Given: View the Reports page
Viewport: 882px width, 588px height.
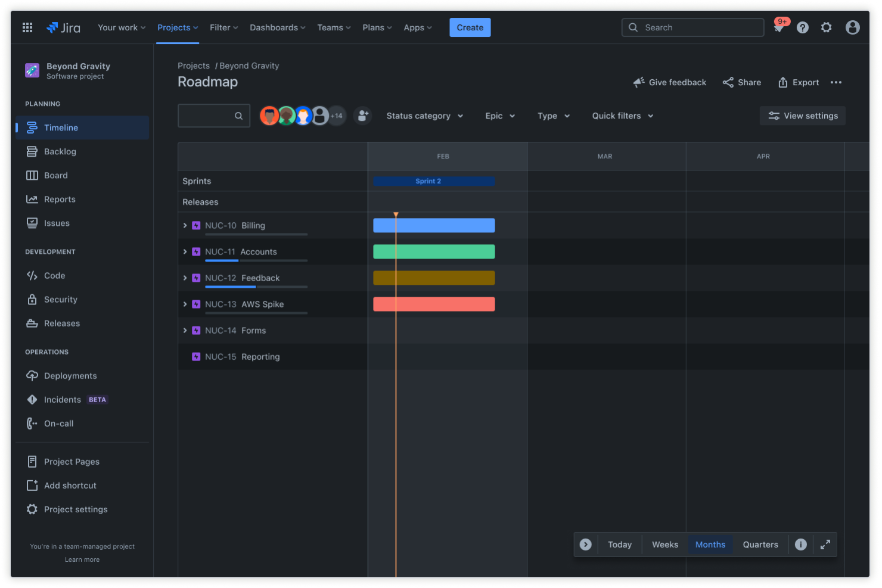Looking at the screenshot, I should [60, 199].
